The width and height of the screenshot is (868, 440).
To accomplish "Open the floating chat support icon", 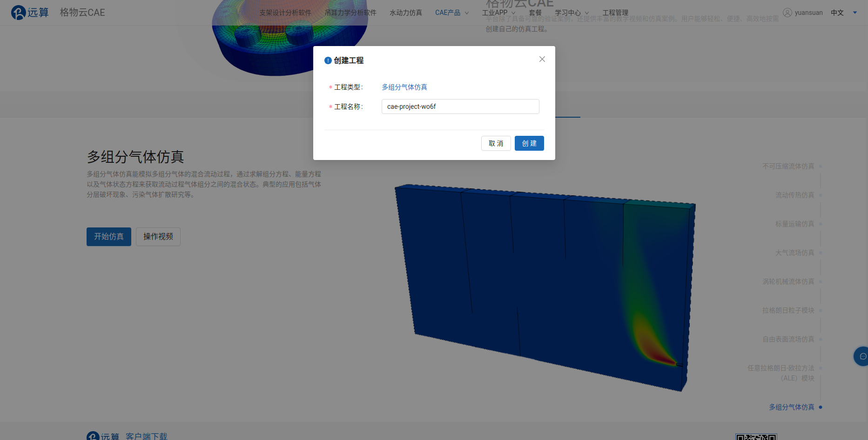I will pos(862,356).
